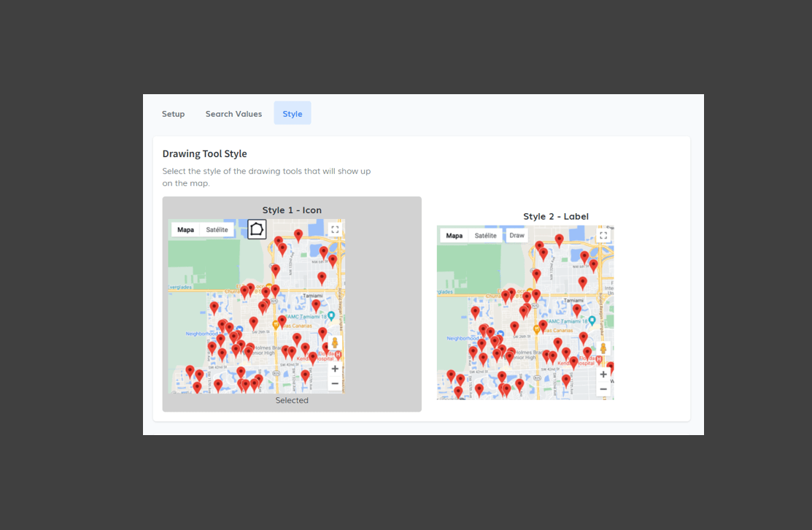Select the Style tab
Screen dimensions: 812x530
[292, 114]
